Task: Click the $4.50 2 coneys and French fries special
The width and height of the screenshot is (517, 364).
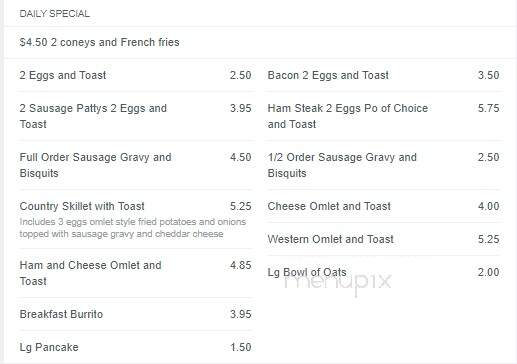Action: tap(99, 42)
